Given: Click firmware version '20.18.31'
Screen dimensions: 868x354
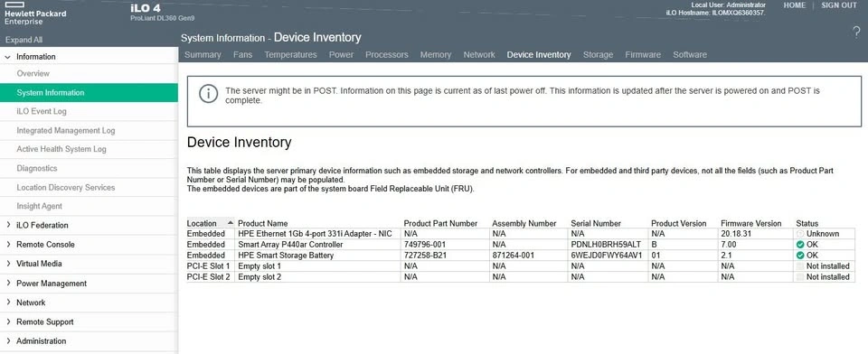Looking at the screenshot, I should coord(736,234).
